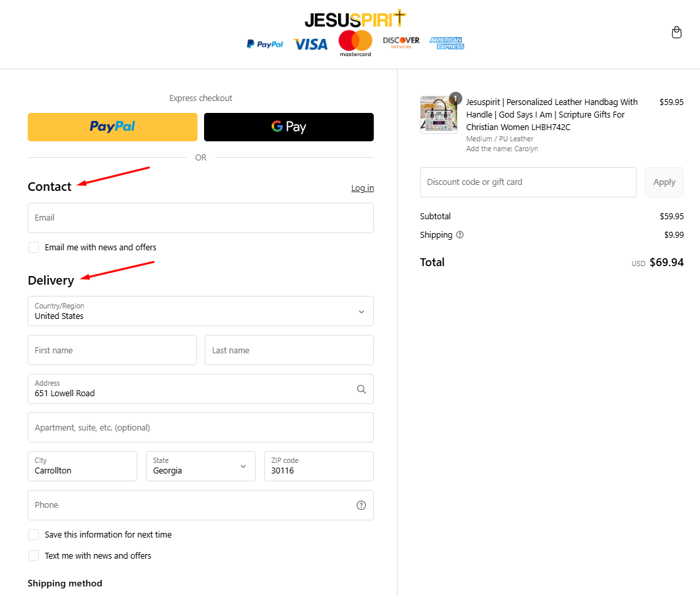This screenshot has width=700, height=595.
Task: Click the Discover Network logo
Action: [401, 42]
